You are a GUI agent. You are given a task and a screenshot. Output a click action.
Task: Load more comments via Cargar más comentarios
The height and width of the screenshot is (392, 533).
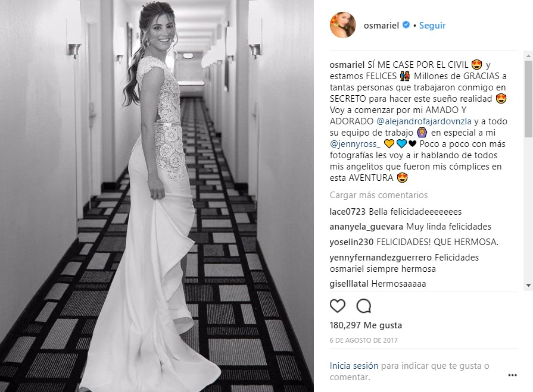click(x=378, y=195)
